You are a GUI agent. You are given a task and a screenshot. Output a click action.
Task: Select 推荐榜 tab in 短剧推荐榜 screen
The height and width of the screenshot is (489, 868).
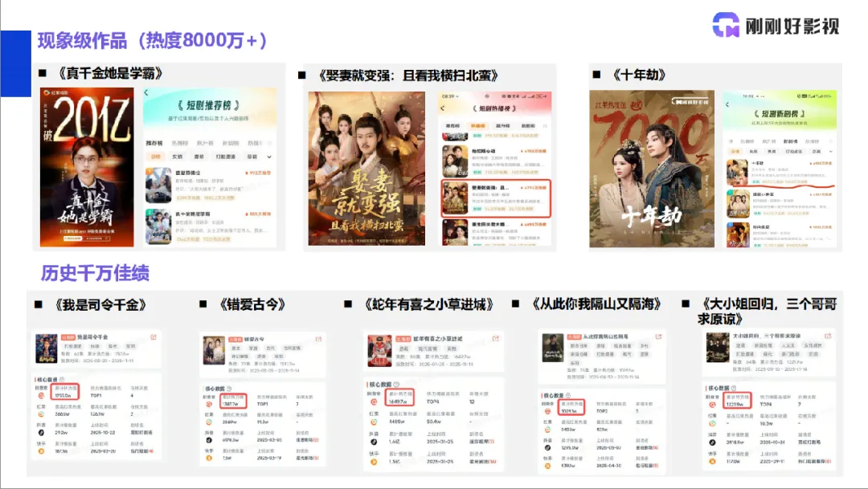tap(154, 143)
